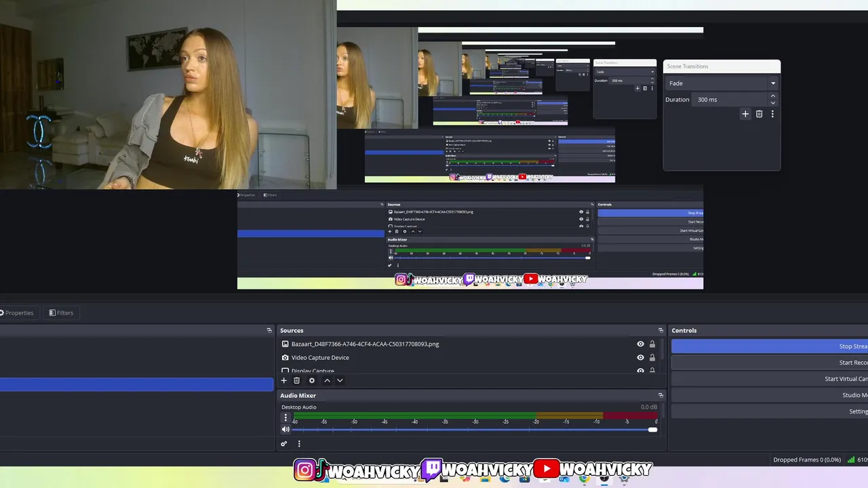
Task: Open selected source properties via Sources toolbar gear
Action: pyautogui.click(x=312, y=380)
